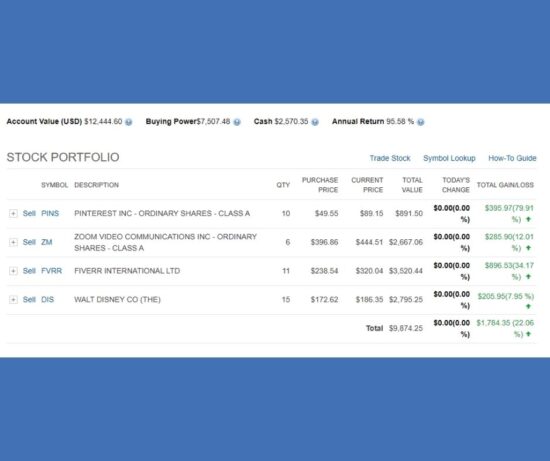The height and width of the screenshot is (461, 550).
Task: Click the Annual Return 95.58 % value
Action: pyautogui.click(x=400, y=122)
